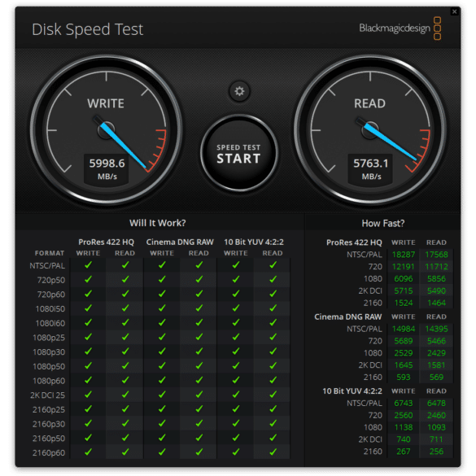Click Cinema DNG RAW write checkmark for 2160p30
This screenshot has height=476, width=476.
(x=162, y=423)
